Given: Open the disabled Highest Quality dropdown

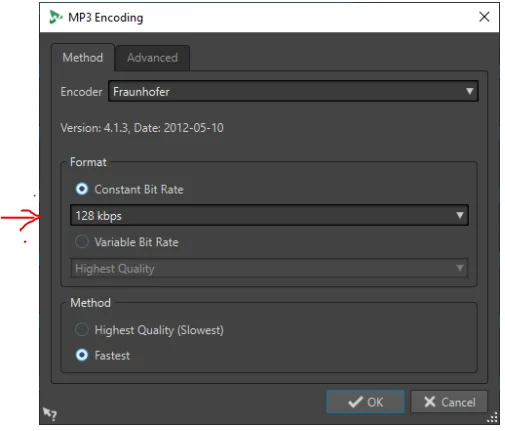Looking at the screenshot, I should pyautogui.click(x=269, y=268).
